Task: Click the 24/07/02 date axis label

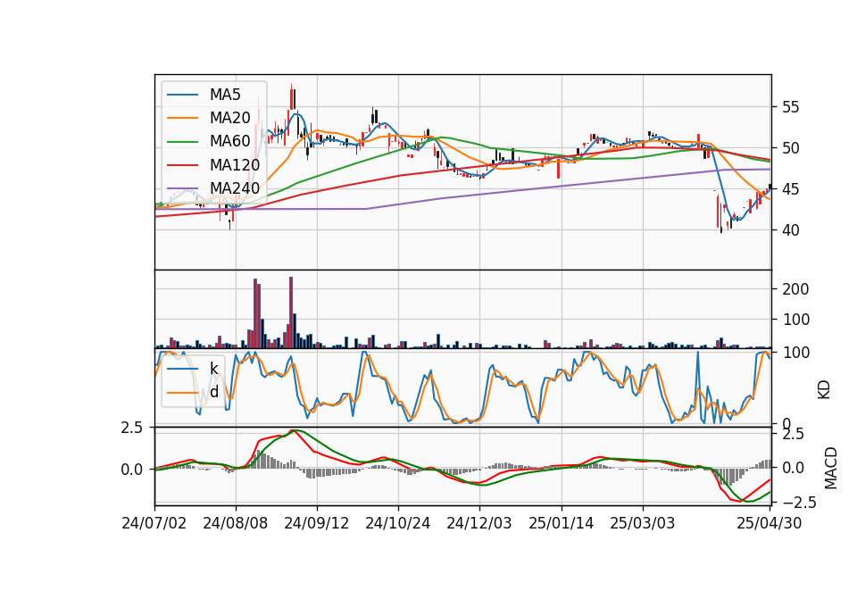Action: (x=154, y=523)
